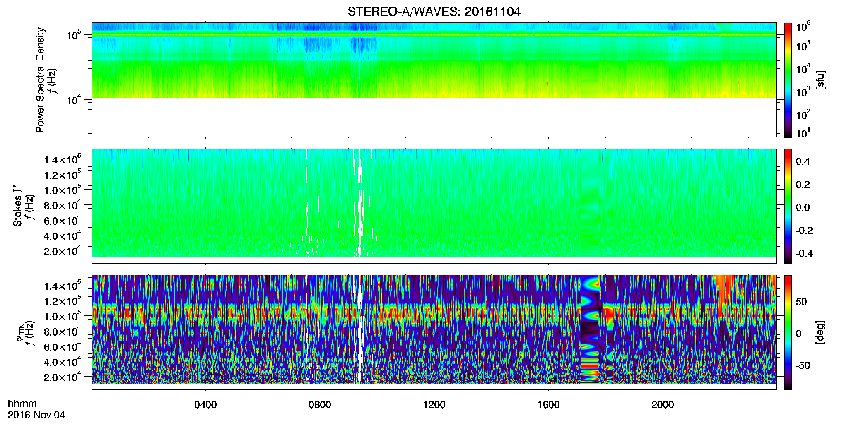Click 1.2×10^5 tick on φRTN axis
868x447 pixels.
pos(63,301)
